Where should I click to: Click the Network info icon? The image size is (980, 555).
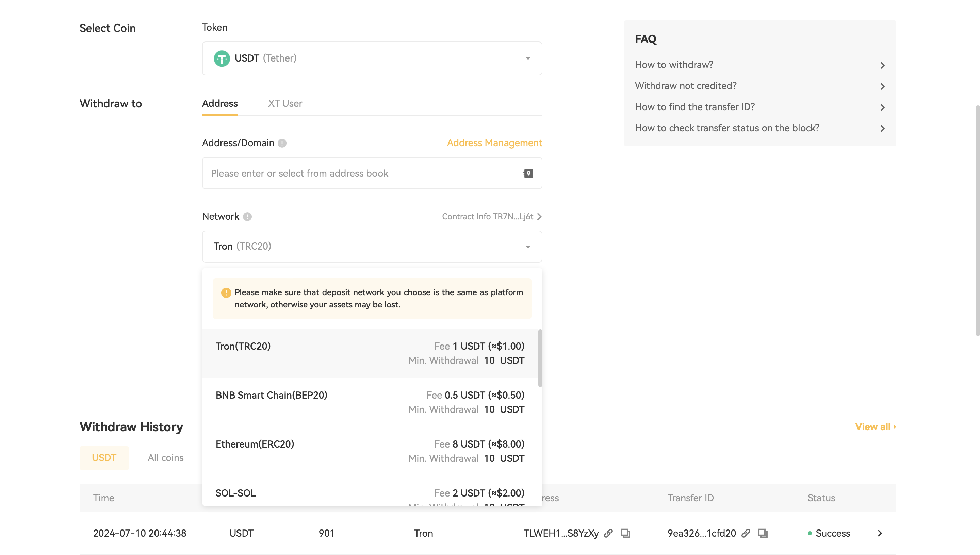tap(247, 217)
